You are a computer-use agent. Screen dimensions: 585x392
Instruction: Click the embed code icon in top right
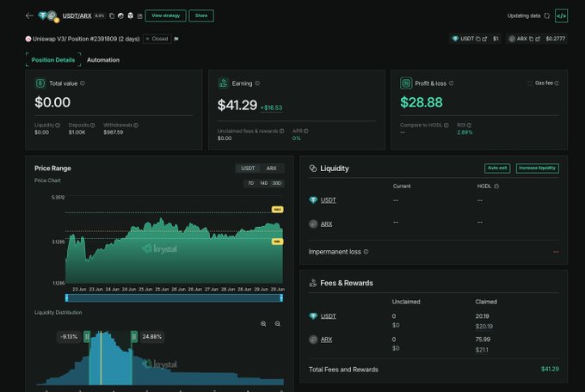[x=561, y=15]
